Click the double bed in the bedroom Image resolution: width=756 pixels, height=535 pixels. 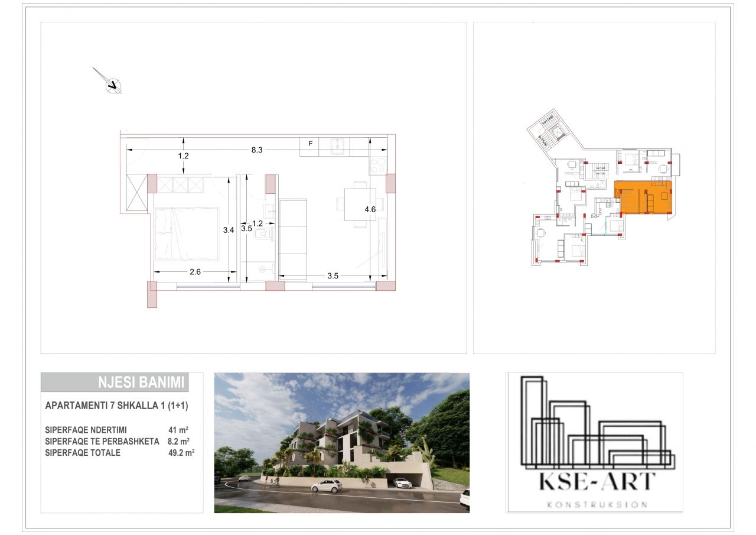(x=186, y=233)
